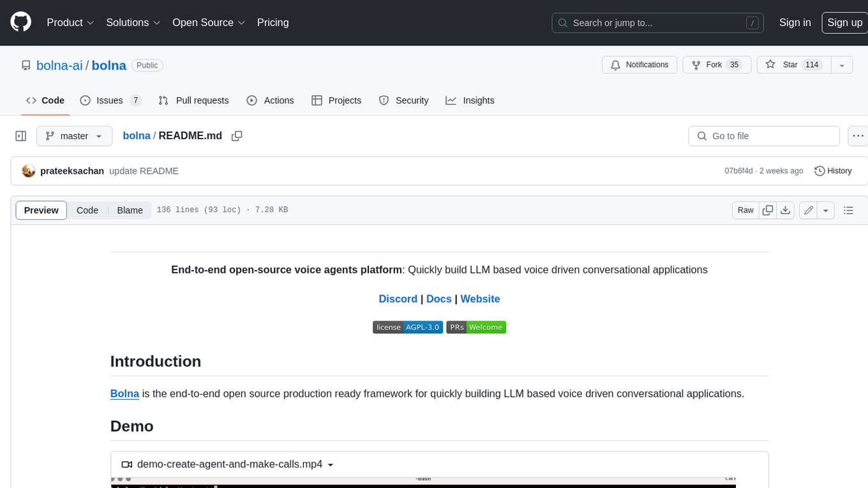Expand the file tree side panel
Screen dimensions: 868x488
click(x=21, y=136)
